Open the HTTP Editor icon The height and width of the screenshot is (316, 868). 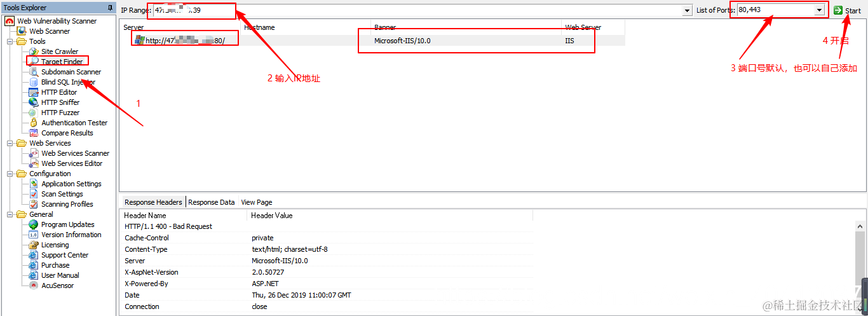point(34,92)
